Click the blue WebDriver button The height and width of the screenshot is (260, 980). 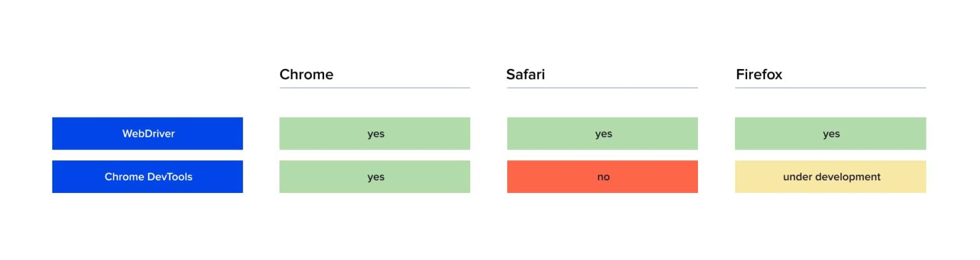(x=147, y=134)
